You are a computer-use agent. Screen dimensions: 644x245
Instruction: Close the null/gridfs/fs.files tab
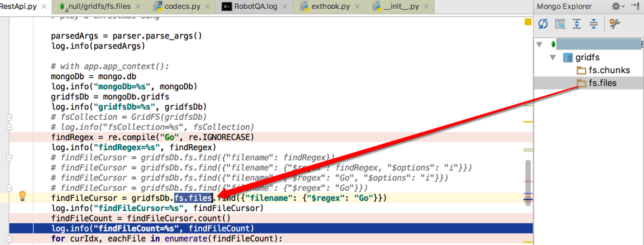click(x=138, y=7)
